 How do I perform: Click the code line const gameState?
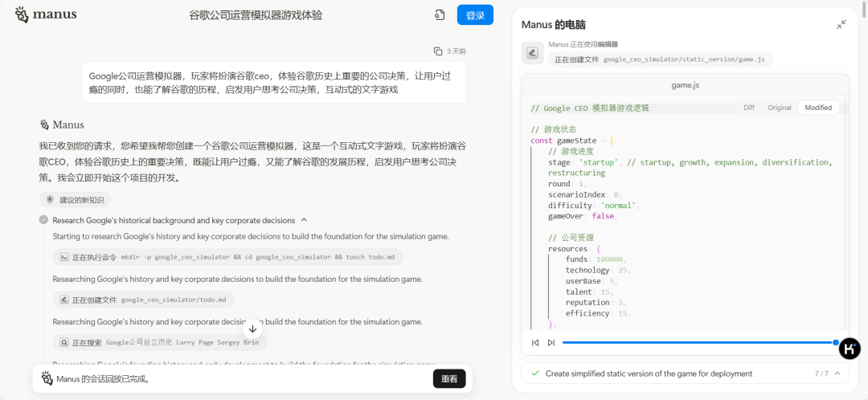572,141
